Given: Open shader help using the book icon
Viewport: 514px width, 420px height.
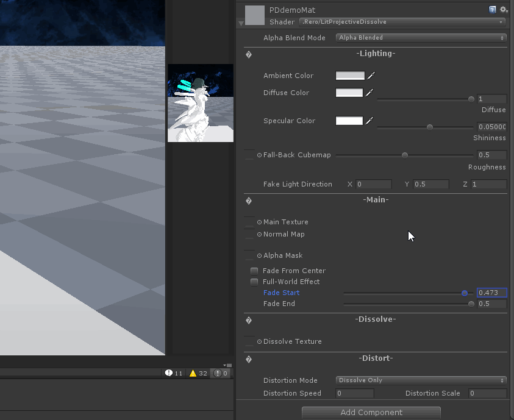Looking at the screenshot, I should click(493, 9).
